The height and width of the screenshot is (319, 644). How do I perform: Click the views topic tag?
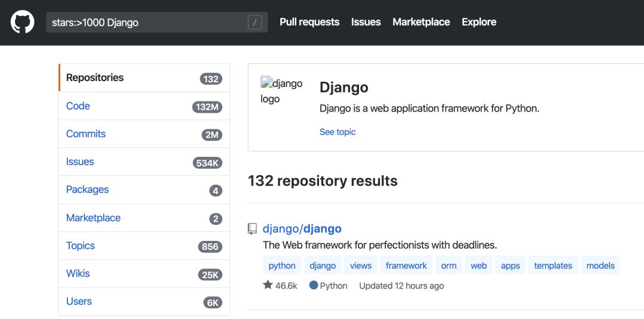[x=361, y=265]
